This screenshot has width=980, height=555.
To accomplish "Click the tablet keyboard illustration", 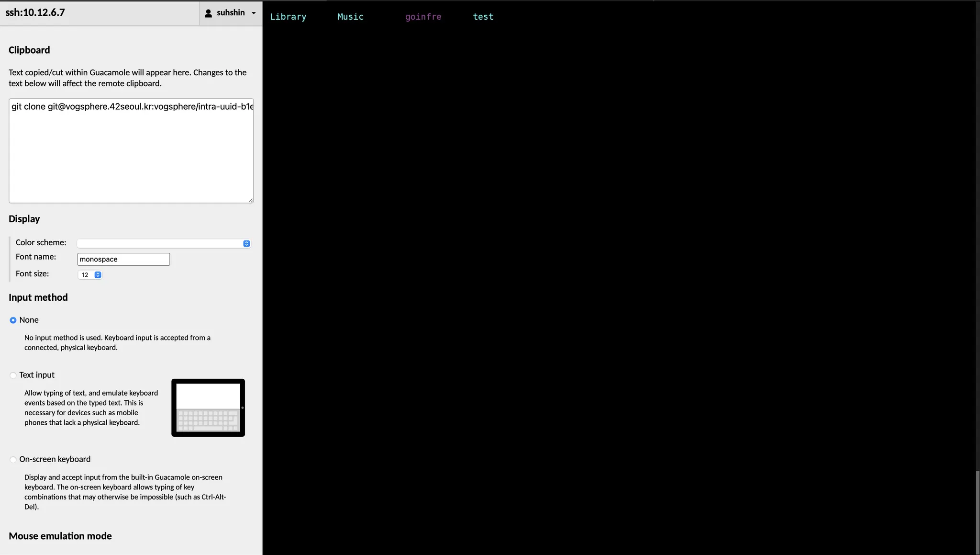I will point(208,408).
